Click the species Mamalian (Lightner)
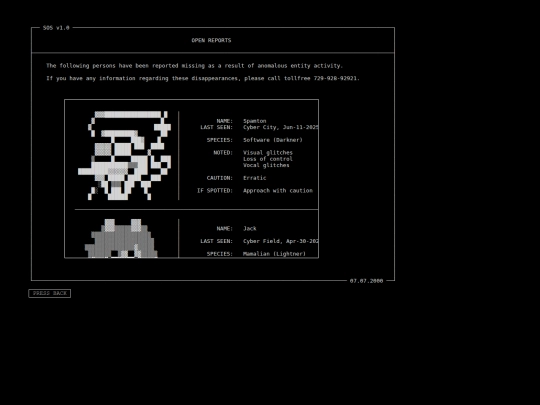This screenshot has height=405, width=540. point(274,254)
